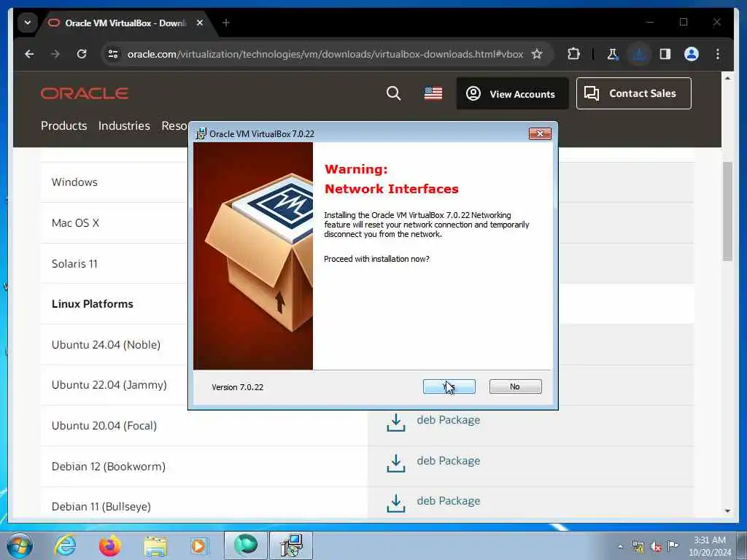Open Chrome Labs flask icon
The width and height of the screenshot is (747, 560).
(613, 54)
